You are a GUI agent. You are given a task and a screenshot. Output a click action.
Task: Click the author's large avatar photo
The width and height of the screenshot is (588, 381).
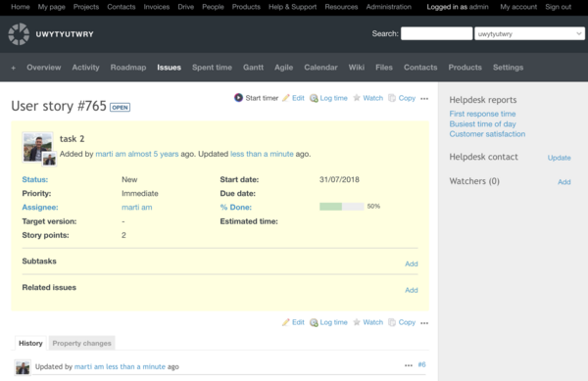pyautogui.click(x=37, y=147)
